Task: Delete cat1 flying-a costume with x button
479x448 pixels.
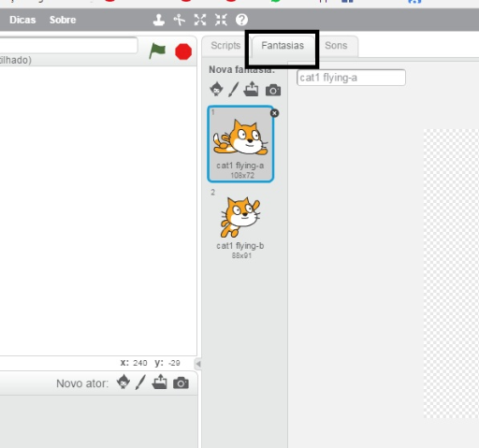Action: (x=274, y=113)
